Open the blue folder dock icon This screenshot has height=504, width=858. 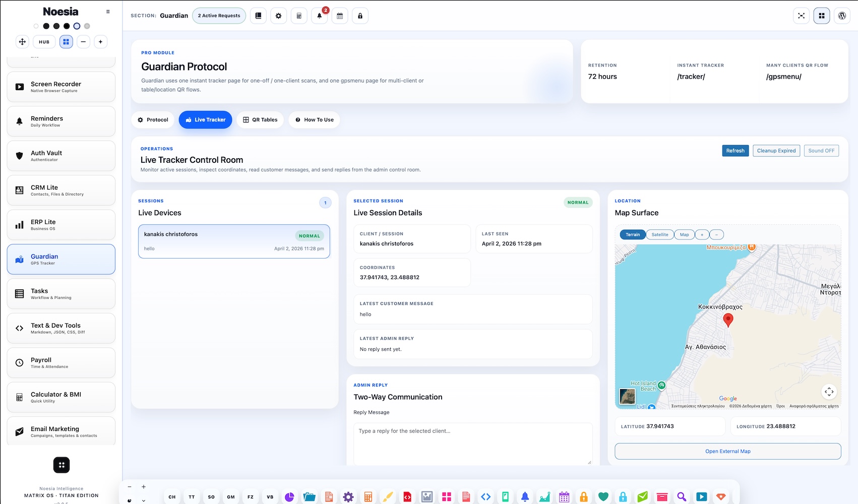[309, 497]
